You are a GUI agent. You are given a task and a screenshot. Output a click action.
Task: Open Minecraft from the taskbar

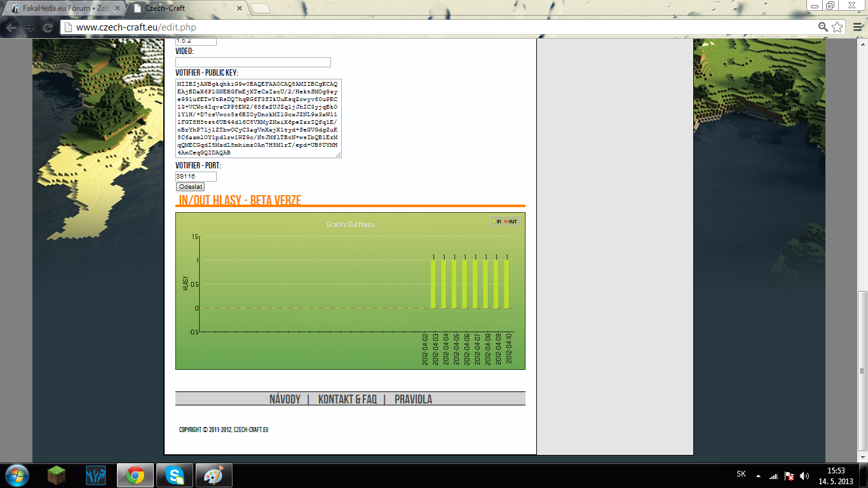57,475
